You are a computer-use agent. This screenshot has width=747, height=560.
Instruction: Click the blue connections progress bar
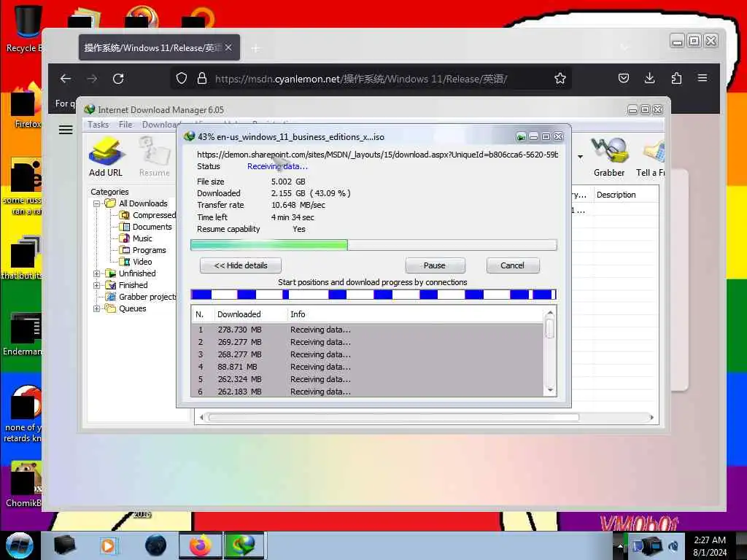click(373, 295)
